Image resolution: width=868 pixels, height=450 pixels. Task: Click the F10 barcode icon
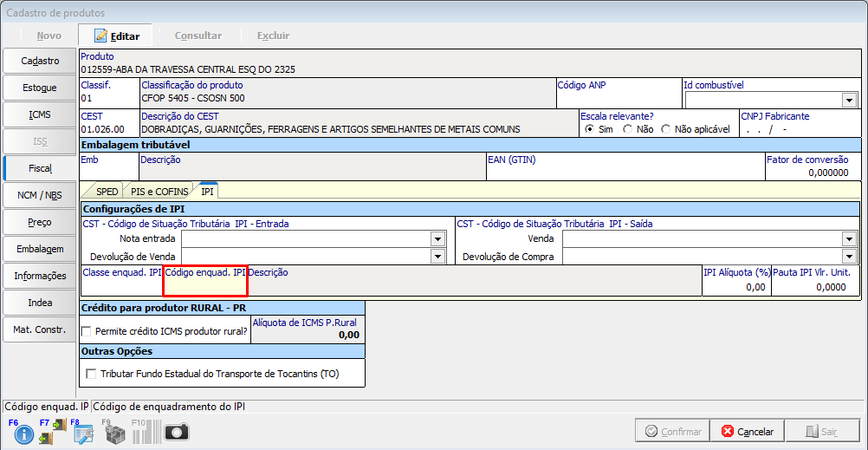[146, 432]
